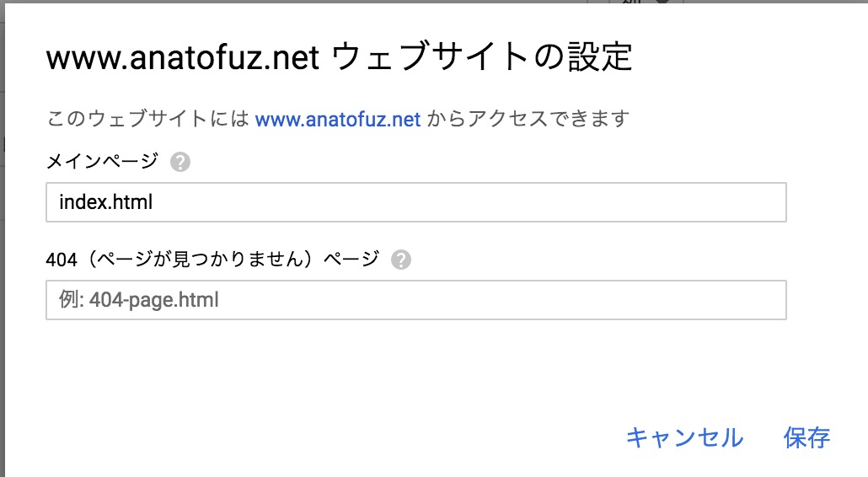Viewport: 868px width, 477px height.
Task: Click the このウェブサイトには description text
Action: [147, 119]
